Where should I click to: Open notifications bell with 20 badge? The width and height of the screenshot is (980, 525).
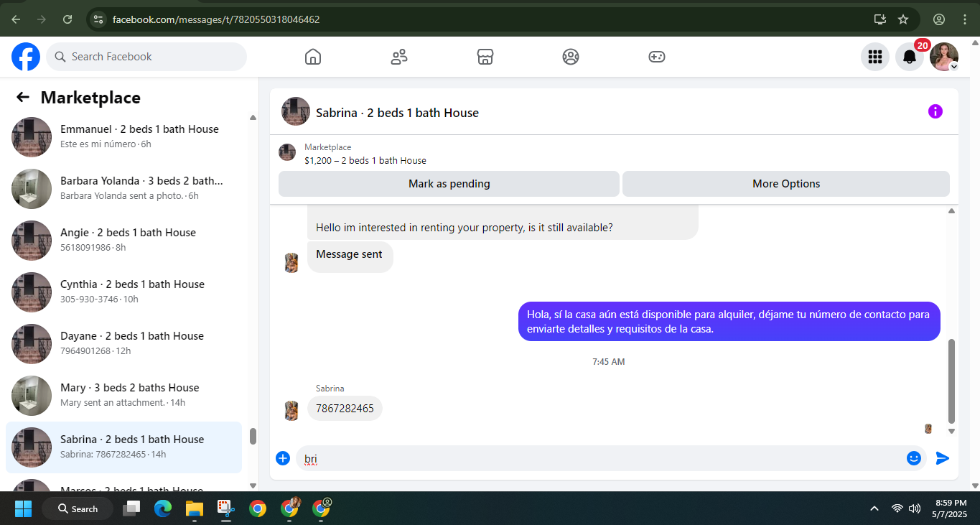click(910, 57)
